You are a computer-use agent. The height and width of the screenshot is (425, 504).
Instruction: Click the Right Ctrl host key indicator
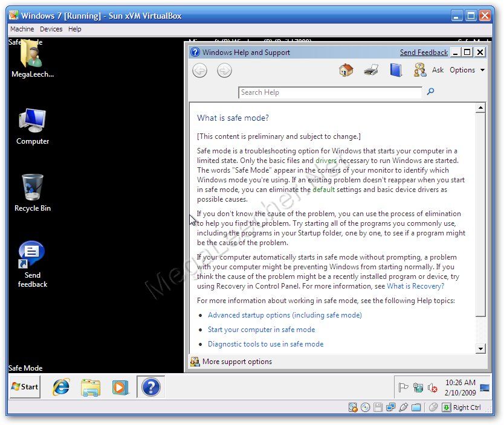pos(462,407)
